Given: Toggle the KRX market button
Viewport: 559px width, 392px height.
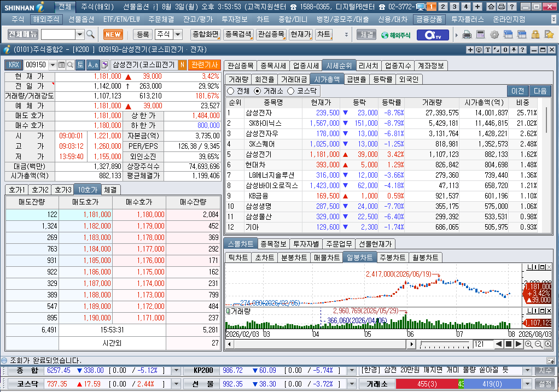Looking at the screenshot, I should pyautogui.click(x=14, y=65).
